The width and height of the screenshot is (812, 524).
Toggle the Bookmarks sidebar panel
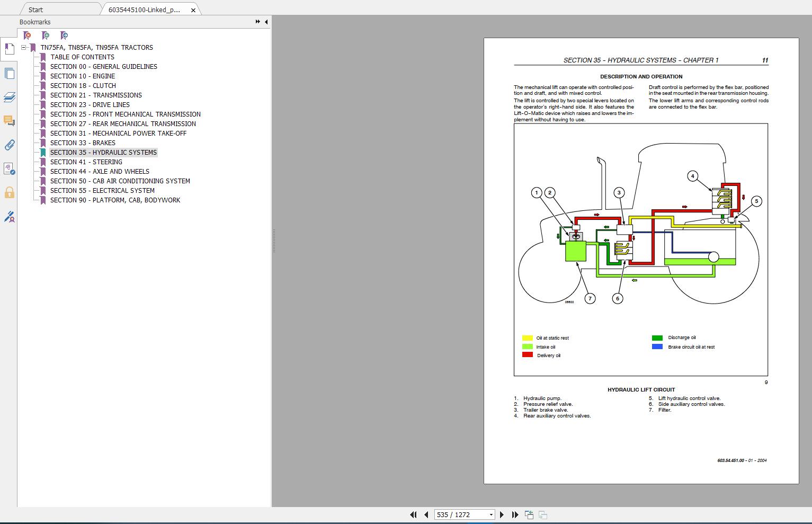coord(9,49)
